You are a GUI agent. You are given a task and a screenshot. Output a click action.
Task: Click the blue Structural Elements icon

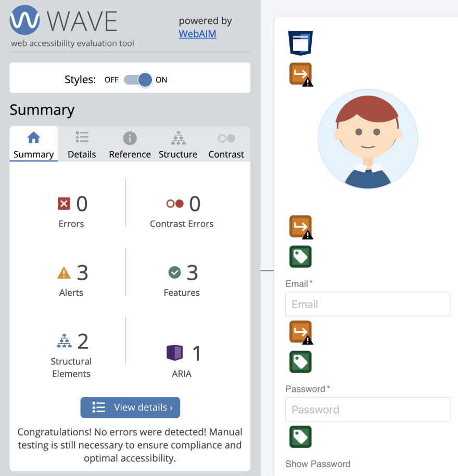coord(64,341)
